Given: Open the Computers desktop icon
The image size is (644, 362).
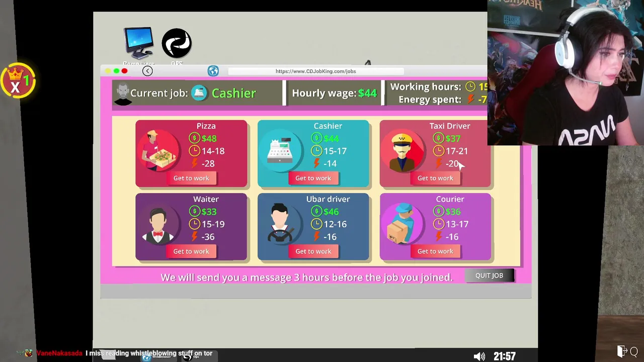Looking at the screenshot, I should click(x=138, y=45).
